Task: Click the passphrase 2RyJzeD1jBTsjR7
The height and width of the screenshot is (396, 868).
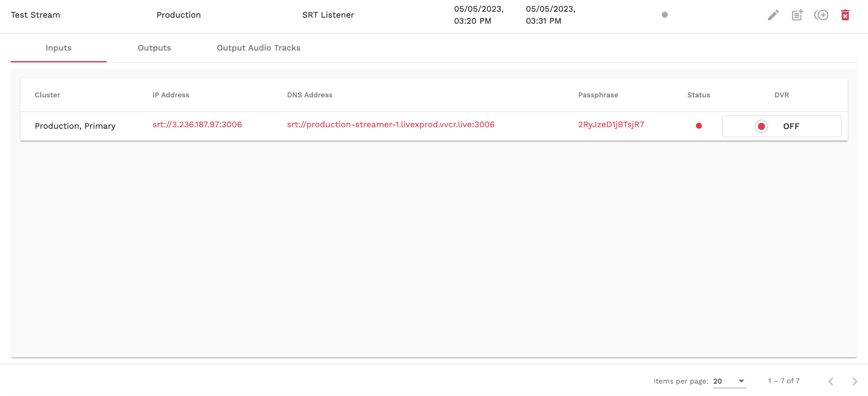Action: (611, 125)
